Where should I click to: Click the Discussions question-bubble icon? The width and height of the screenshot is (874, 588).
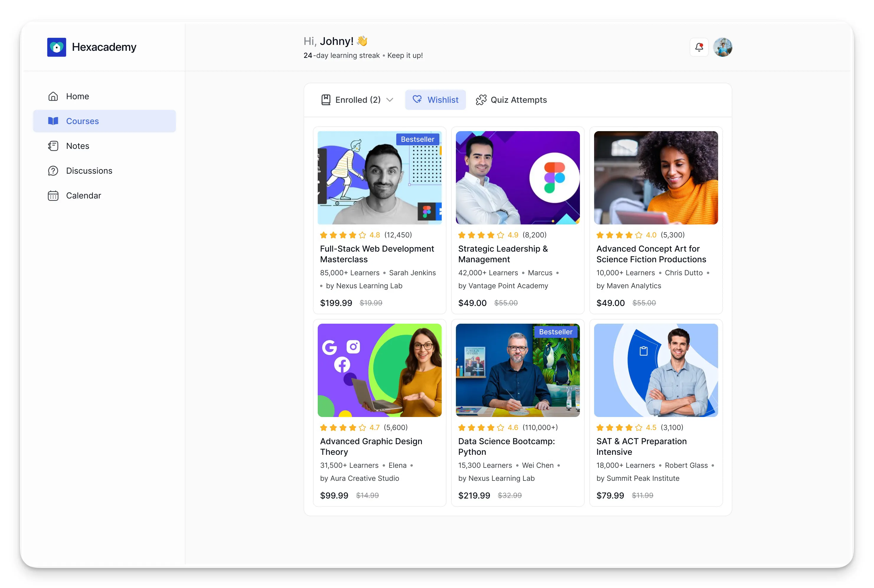click(53, 171)
